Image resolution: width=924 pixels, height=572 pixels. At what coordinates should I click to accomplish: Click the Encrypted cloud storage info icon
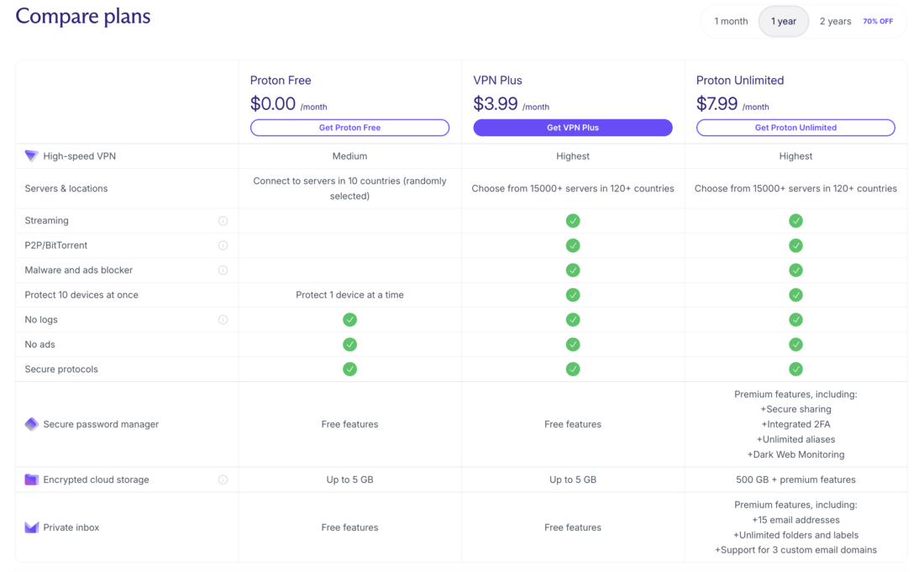223,479
